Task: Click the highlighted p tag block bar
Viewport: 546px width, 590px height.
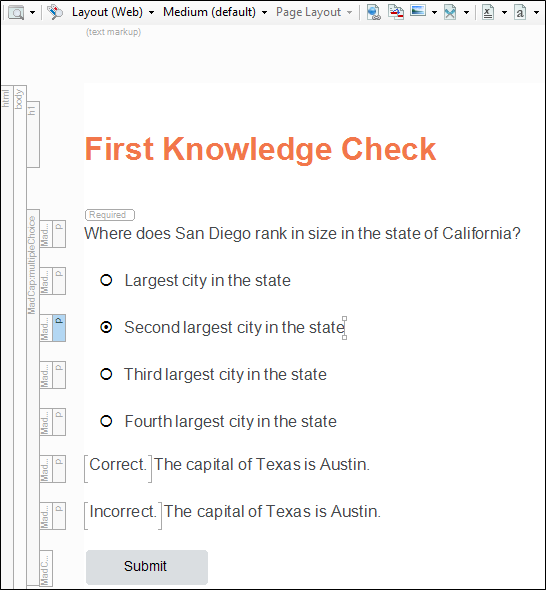Action: [x=59, y=328]
